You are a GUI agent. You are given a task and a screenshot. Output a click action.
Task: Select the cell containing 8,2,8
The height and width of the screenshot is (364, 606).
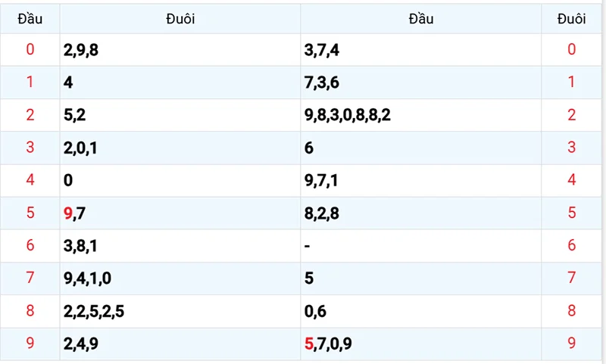tap(321, 213)
